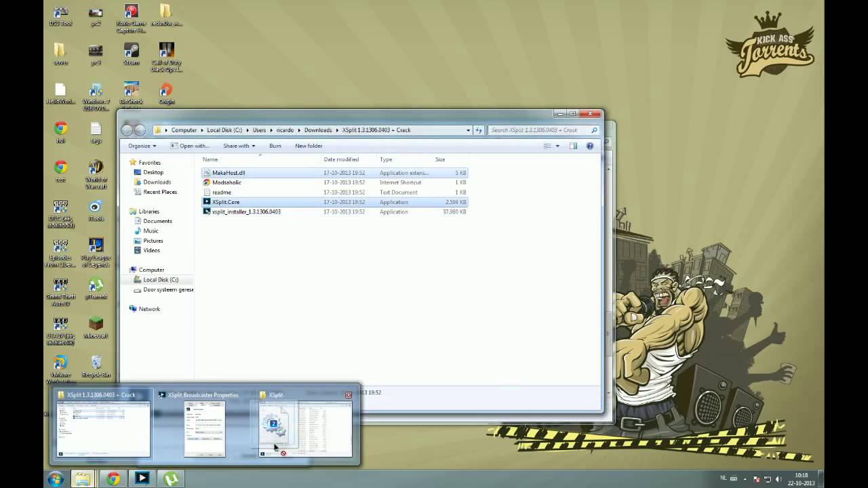Image resolution: width=868 pixels, height=488 pixels.
Task: Open the Share with dropdown
Action: click(239, 146)
